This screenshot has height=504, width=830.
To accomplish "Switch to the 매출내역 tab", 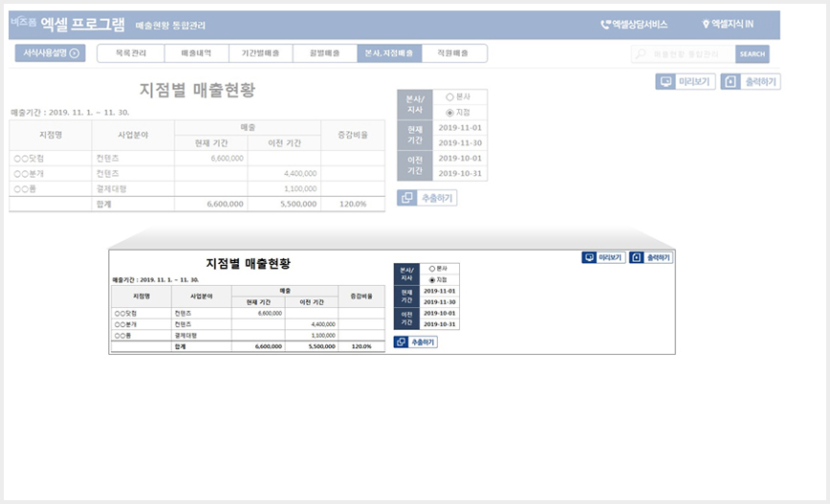I will [x=196, y=54].
